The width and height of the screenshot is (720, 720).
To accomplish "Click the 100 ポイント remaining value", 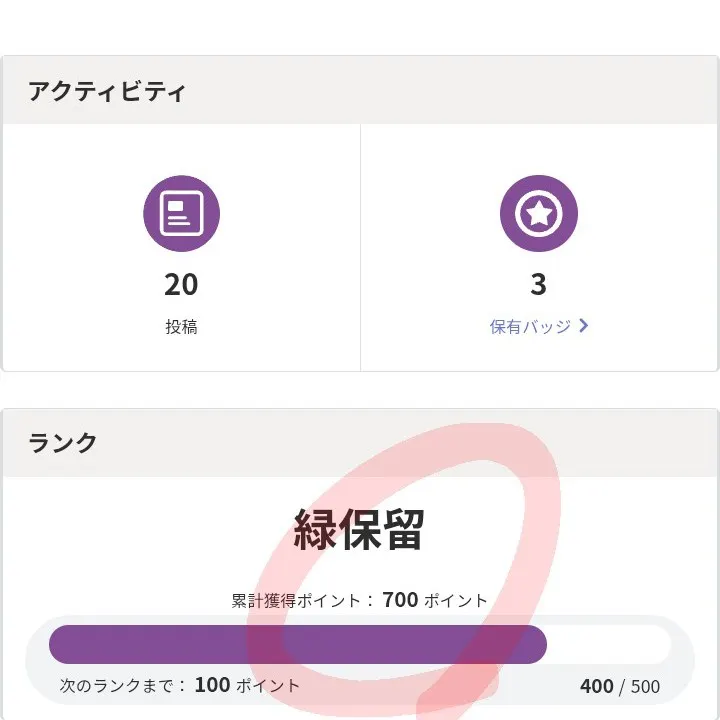I will (247, 686).
